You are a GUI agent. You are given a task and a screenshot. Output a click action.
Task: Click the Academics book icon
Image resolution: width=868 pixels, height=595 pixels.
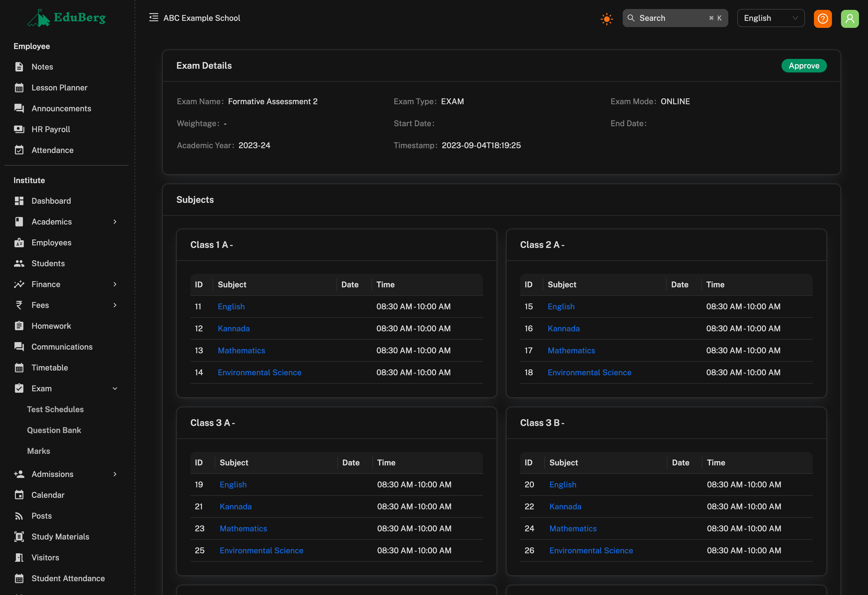(x=19, y=222)
